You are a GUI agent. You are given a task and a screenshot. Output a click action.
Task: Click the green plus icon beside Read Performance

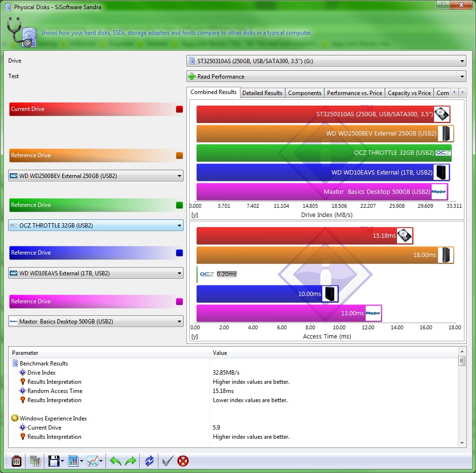(192, 77)
